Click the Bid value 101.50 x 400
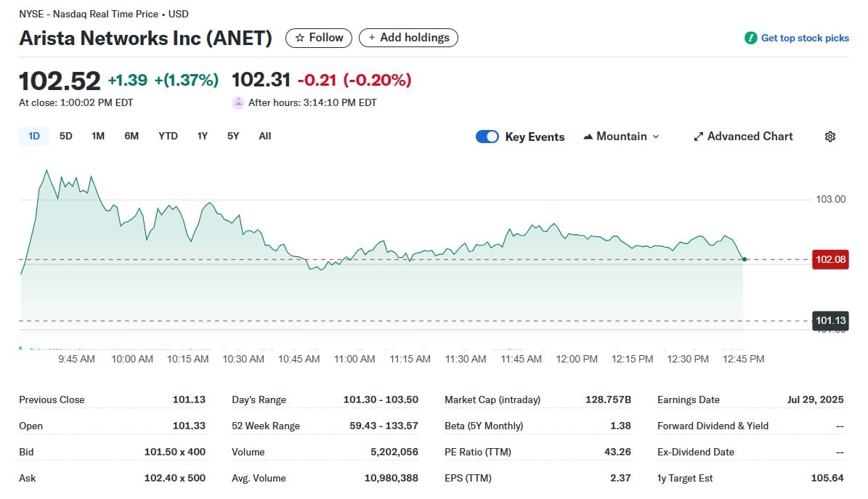The width and height of the screenshot is (868, 499). 175,452
